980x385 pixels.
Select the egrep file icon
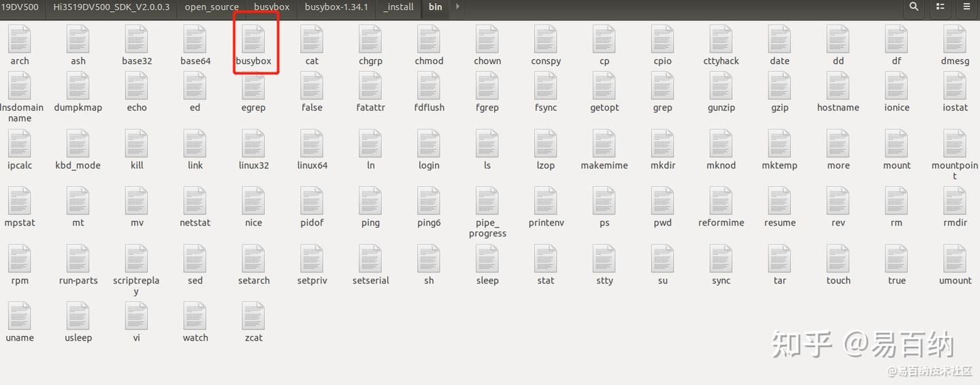(x=254, y=86)
